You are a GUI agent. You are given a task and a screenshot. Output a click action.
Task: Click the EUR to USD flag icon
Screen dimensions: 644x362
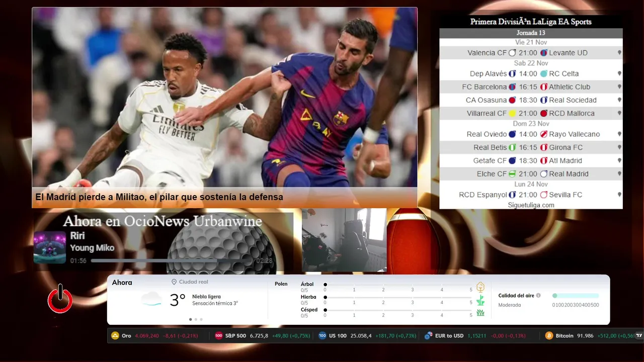(x=429, y=335)
